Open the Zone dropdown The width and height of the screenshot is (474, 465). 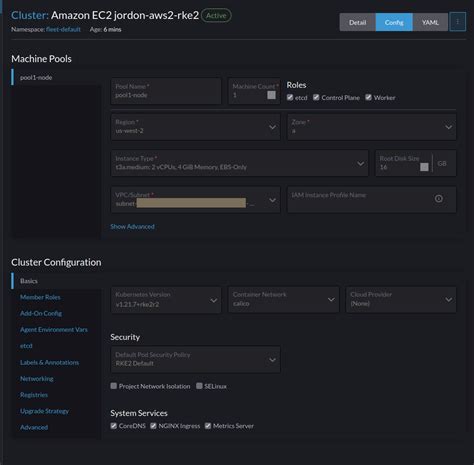[x=372, y=127]
